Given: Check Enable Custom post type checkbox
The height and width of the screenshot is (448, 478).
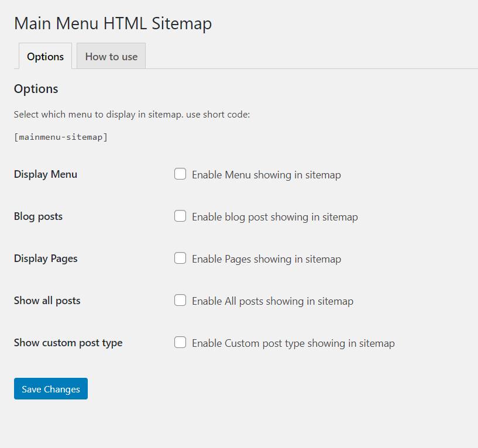Looking at the screenshot, I should click(180, 342).
